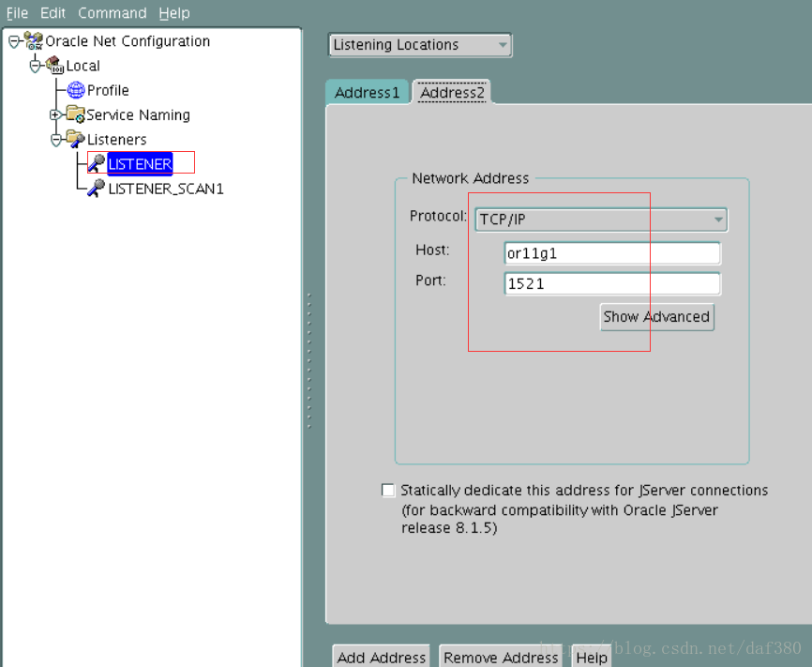Open the Protocol TCP/IP dropdown
Image resolution: width=812 pixels, height=667 pixels.
click(601, 220)
